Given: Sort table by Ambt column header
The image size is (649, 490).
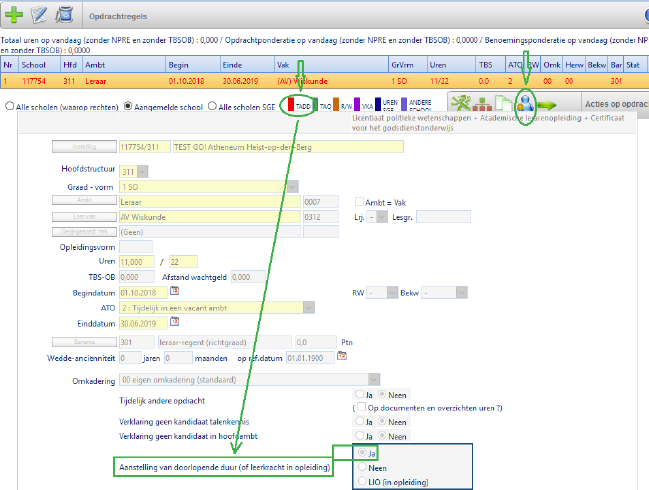Looking at the screenshot, I should click(124, 65).
